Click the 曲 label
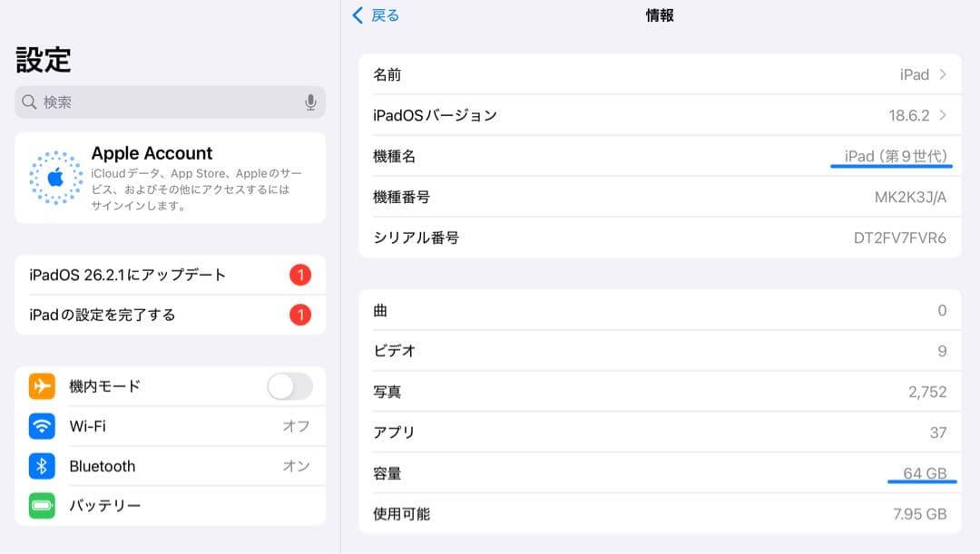 click(x=380, y=310)
